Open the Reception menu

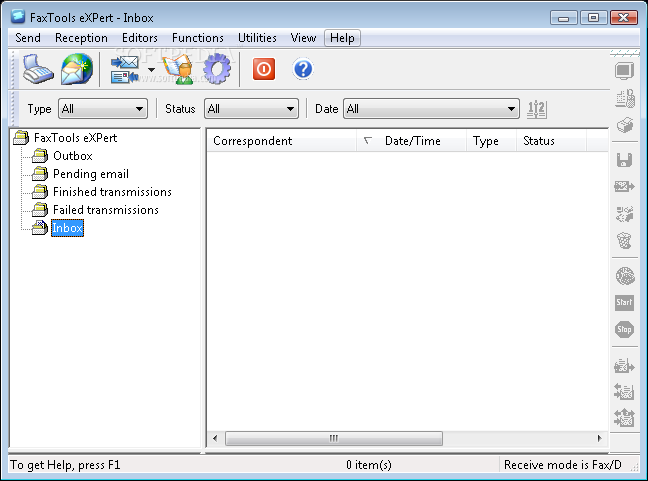click(81, 38)
